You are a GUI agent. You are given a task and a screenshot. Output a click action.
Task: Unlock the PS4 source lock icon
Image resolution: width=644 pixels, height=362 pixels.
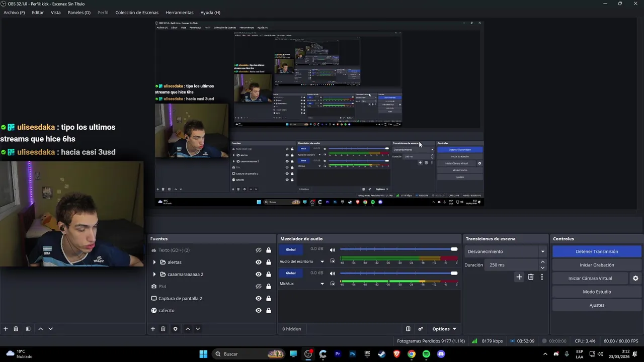point(269,286)
